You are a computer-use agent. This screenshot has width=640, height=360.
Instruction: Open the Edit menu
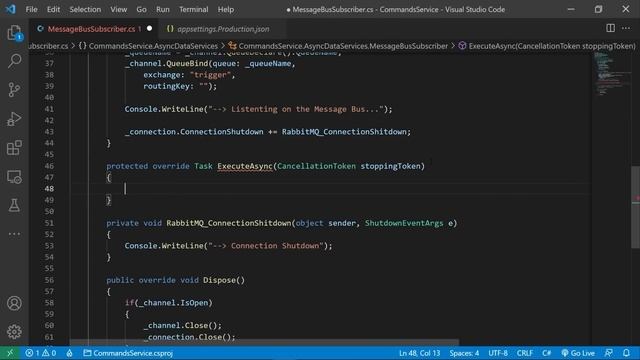[x=53, y=9]
